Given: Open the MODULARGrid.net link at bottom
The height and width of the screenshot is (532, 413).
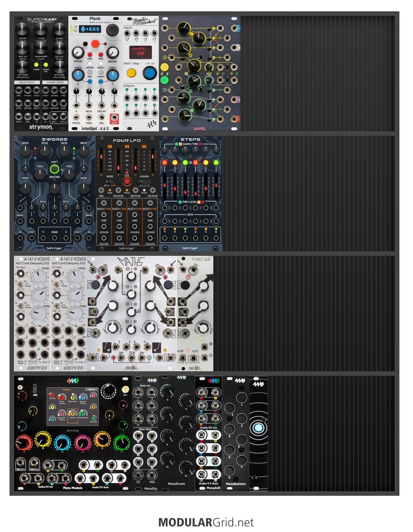Looking at the screenshot, I should coord(206,522).
